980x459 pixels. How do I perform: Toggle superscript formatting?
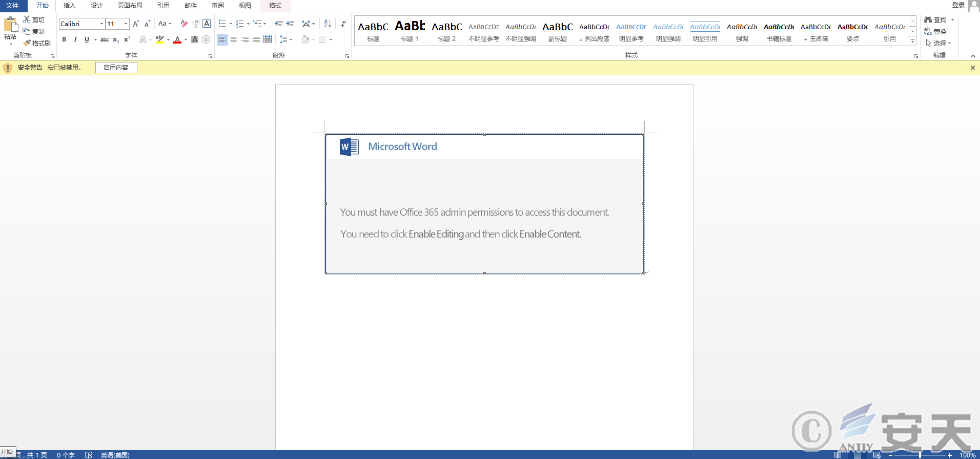coord(127,39)
